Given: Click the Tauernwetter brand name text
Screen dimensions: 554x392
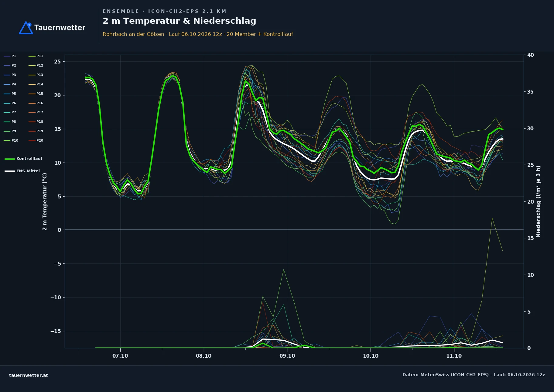Looking at the screenshot, I should pos(60,28).
